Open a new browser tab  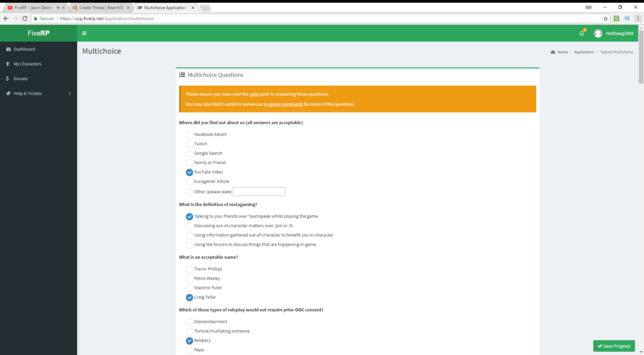205,8
